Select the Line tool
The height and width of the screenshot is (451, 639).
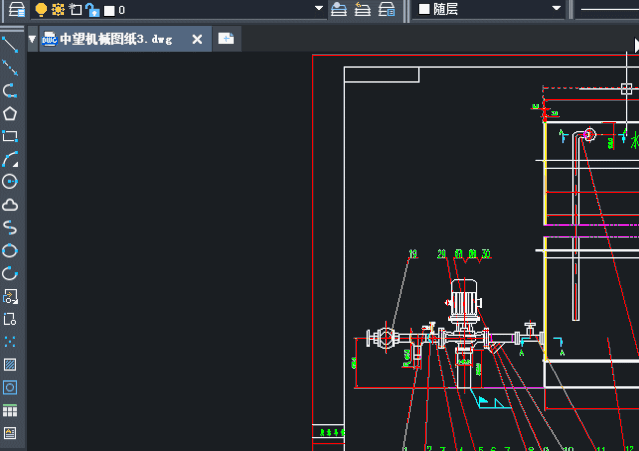point(10,45)
